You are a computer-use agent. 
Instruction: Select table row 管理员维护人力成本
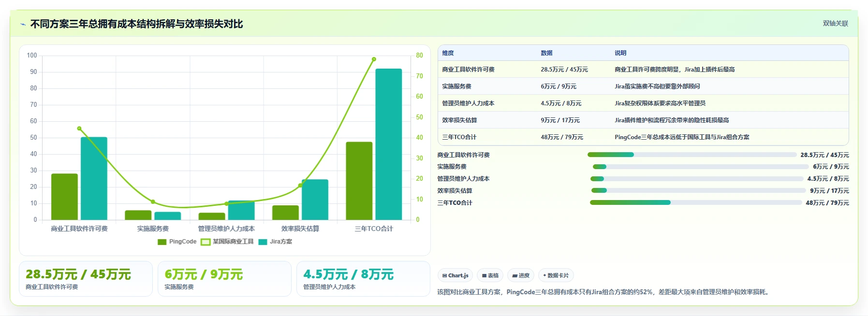point(643,103)
